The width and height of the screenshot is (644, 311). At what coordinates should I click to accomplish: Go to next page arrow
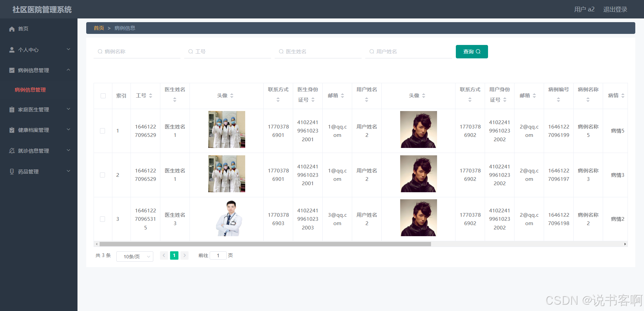(184, 255)
